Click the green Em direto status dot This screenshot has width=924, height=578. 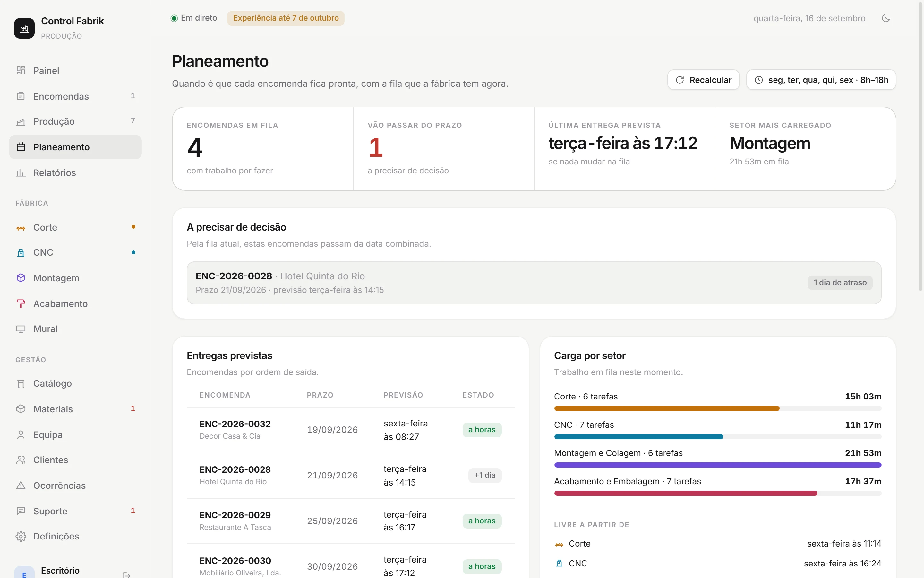click(x=174, y=18)
